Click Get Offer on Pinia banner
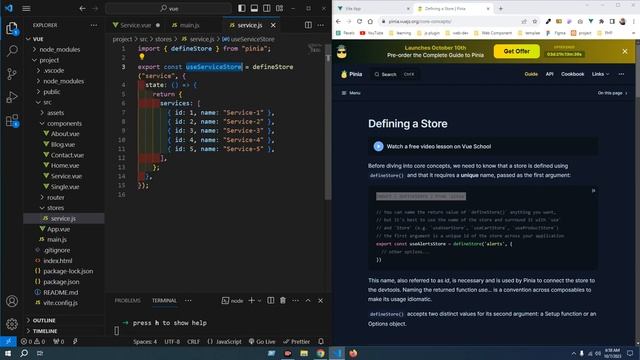This screenshot has width=640, height=360. tap(516, 51)
